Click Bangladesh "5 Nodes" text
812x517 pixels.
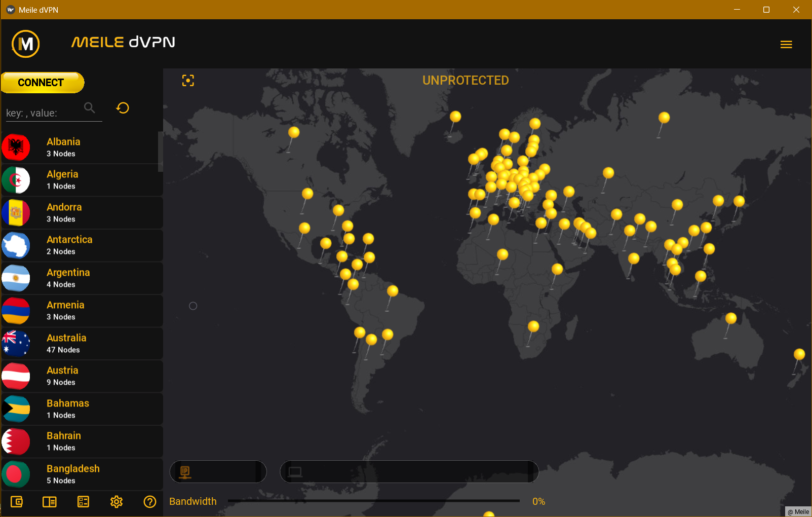61,481
